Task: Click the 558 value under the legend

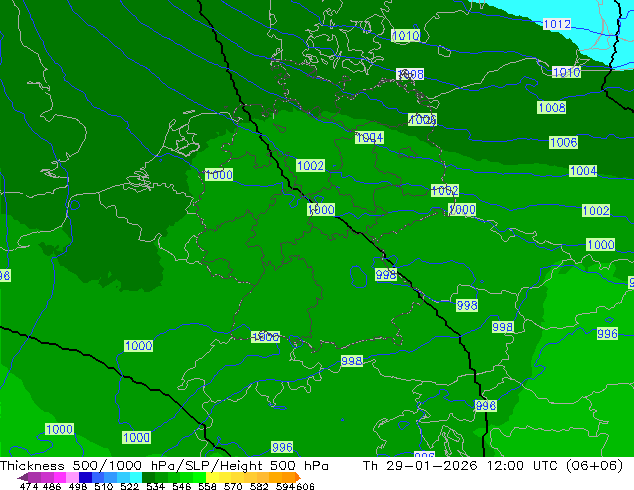Action: [207, 486]
